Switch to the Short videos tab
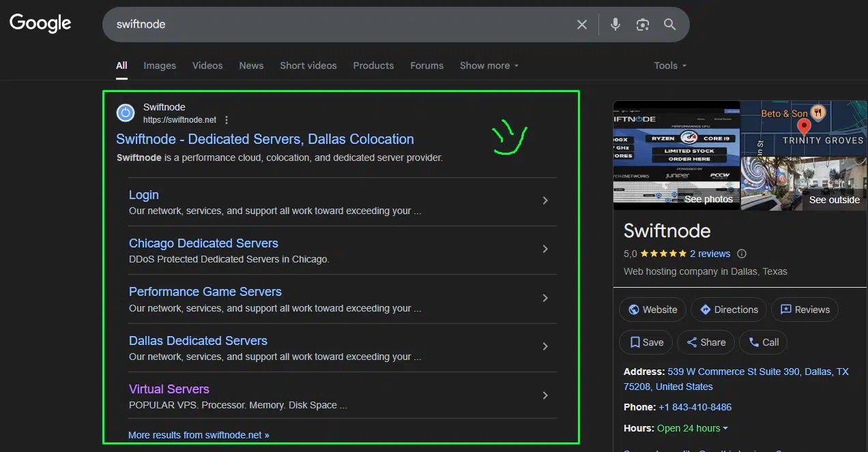This screenshot has height=452, width=868. point(308,65)
